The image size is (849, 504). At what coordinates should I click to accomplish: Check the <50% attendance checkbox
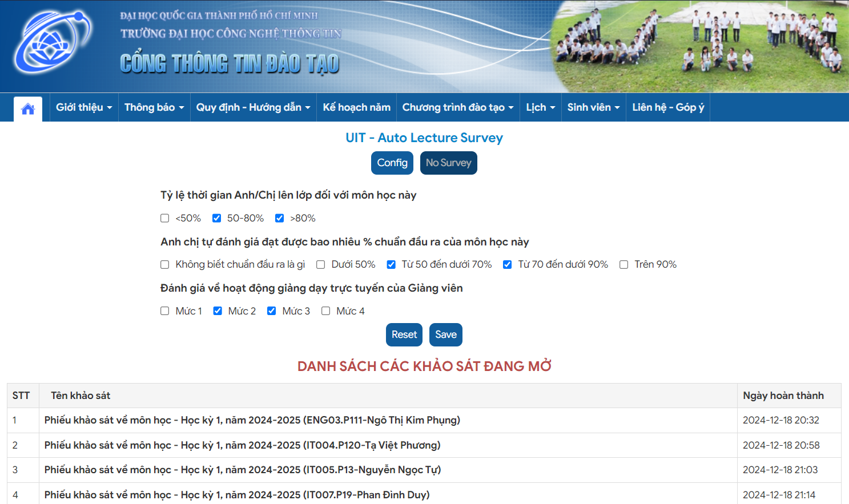(x=165, y=218)
